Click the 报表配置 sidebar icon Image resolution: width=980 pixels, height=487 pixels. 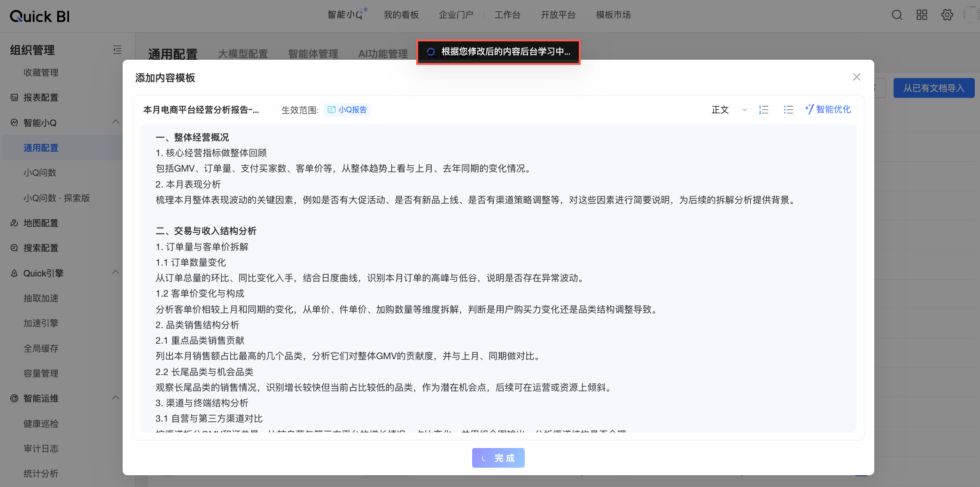click(14, 97)
